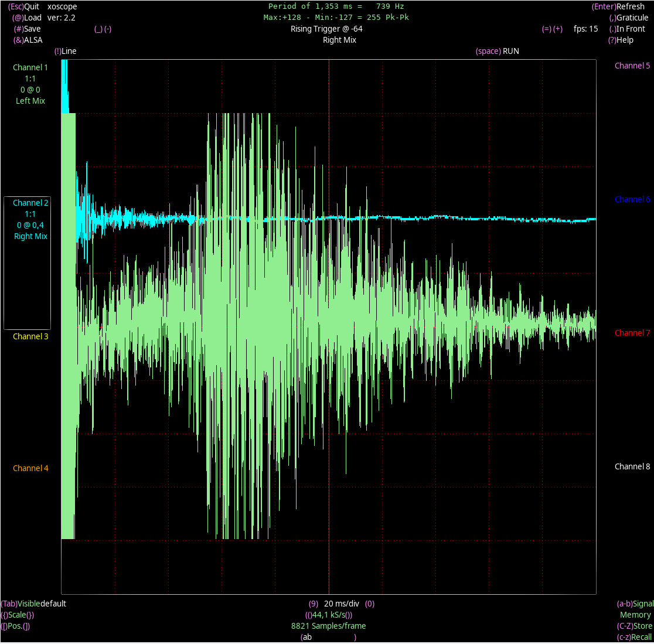Viewport: 654px width, 644px height.
Task: Click the fps: 15 readout
Action: [x=585, y=29]
